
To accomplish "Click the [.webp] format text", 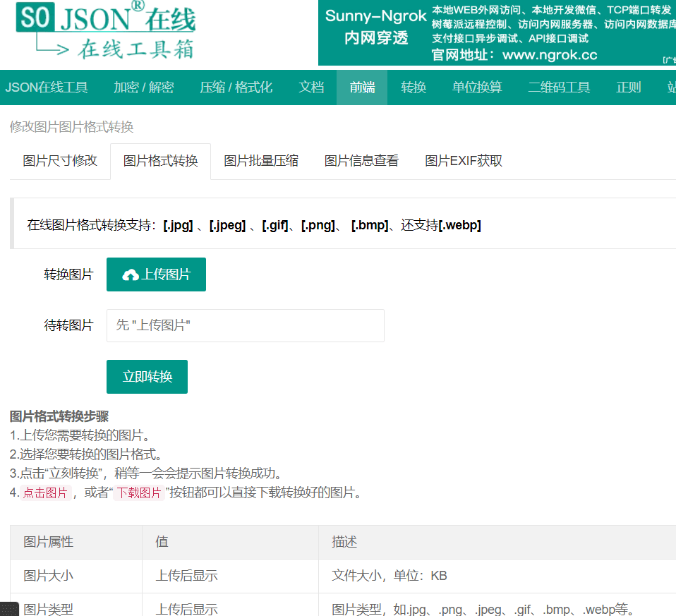I will point(460,226).
